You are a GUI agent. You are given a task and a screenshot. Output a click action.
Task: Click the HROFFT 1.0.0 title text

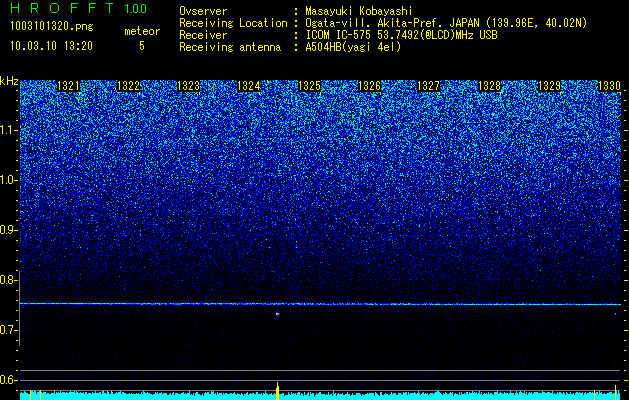coord(79,8)
